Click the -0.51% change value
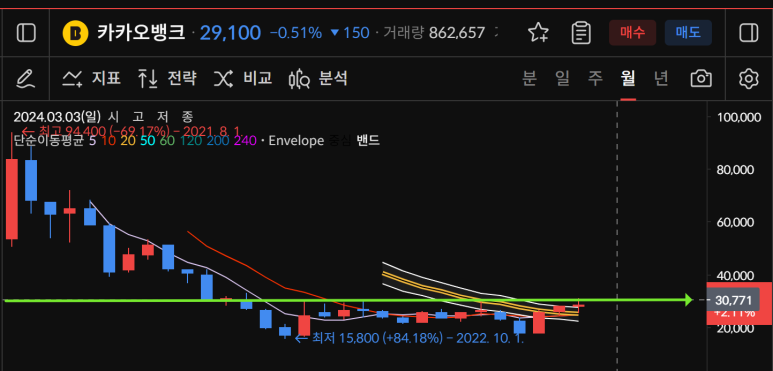The image size is (773, 371). point(296,33)
